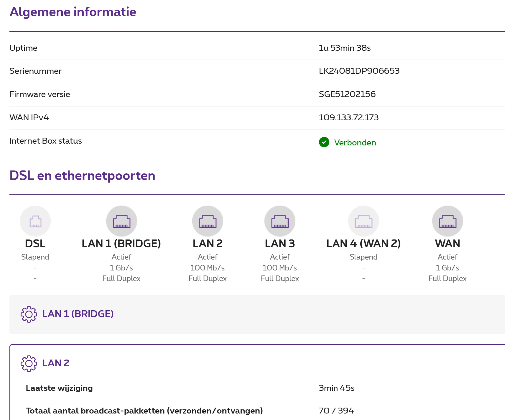Click the LAN 1 (BRIDGE) port label
Screen dimensions: 505x420
tap(121, 244)
